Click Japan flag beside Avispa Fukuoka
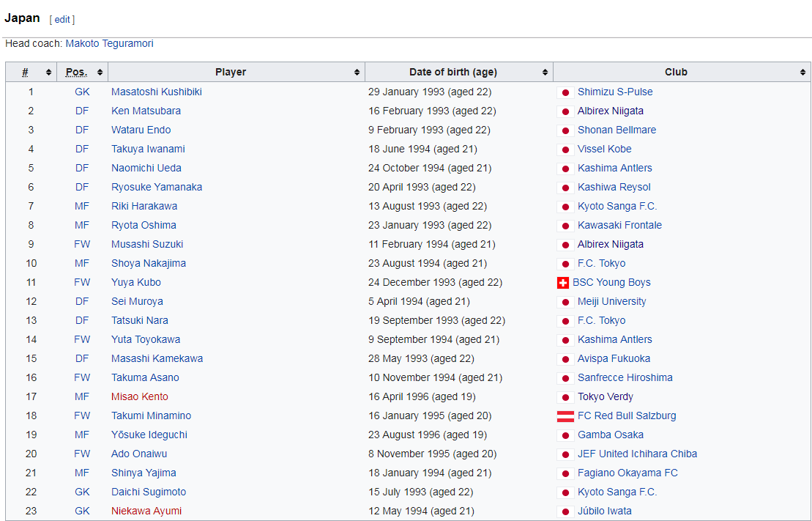This screenshot has height=521, width=812. (565, 359)
